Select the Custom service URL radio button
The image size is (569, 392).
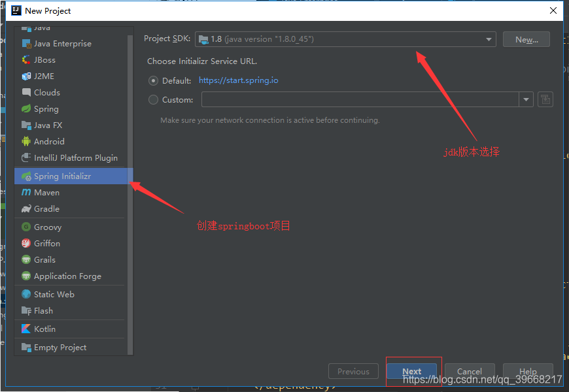tap(153, 99)
